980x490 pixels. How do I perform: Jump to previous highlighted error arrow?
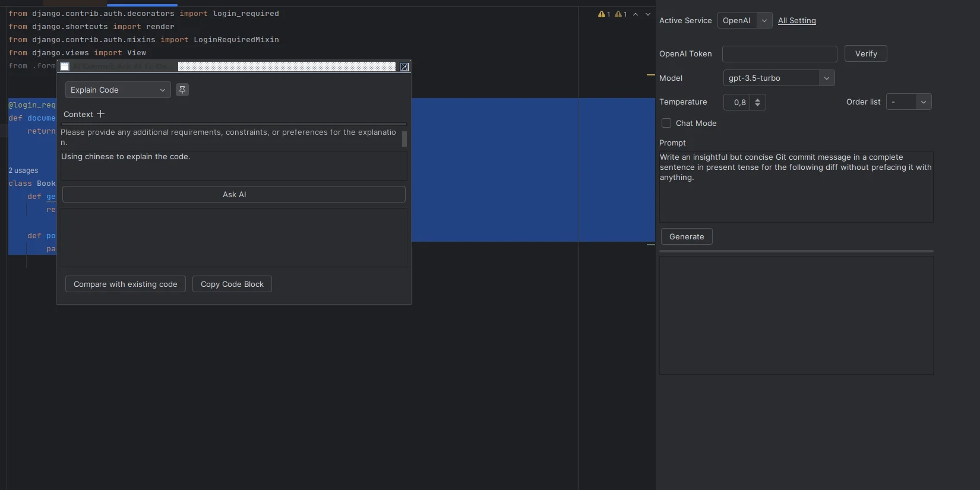(x=636, y=14)
